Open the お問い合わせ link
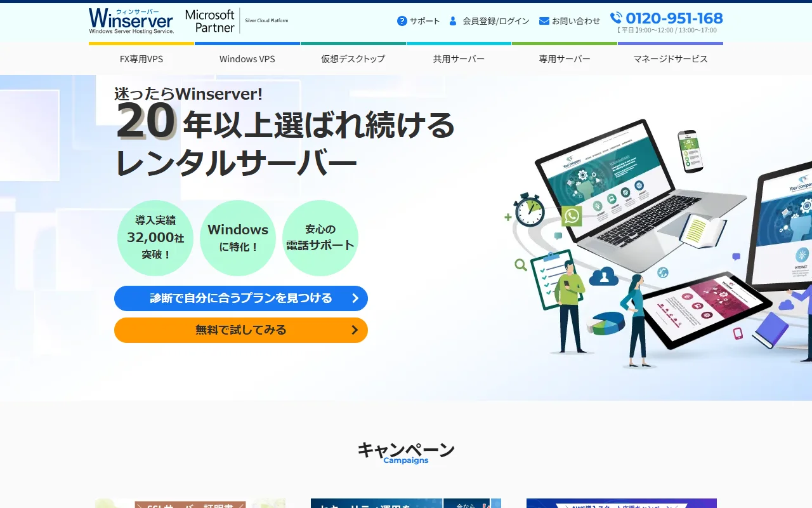 click(576, 21)
